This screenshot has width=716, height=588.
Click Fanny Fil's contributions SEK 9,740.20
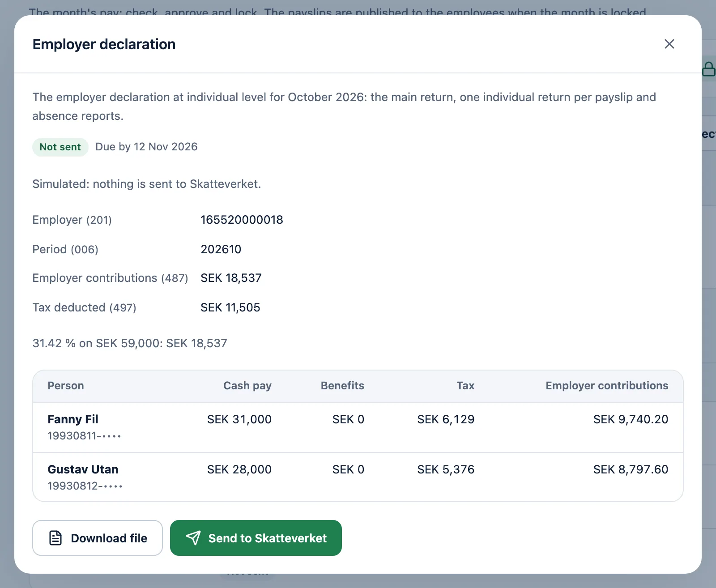pyautogui.click(x=631, y=419)
